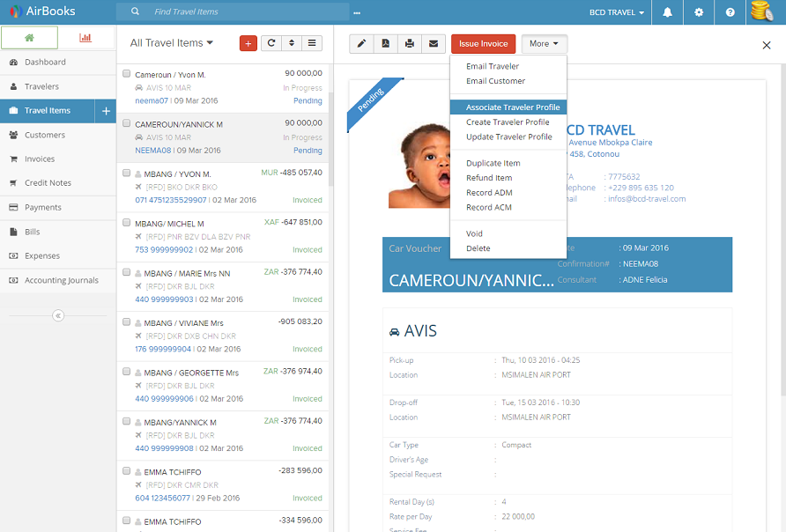Tick the checkbox for MBANG / VIVIANE Mrs

[126, 322]
